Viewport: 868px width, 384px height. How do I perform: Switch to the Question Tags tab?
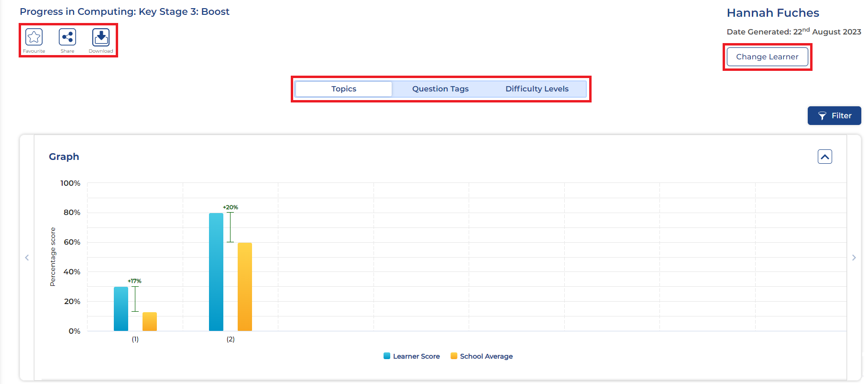tap(440, 89)
